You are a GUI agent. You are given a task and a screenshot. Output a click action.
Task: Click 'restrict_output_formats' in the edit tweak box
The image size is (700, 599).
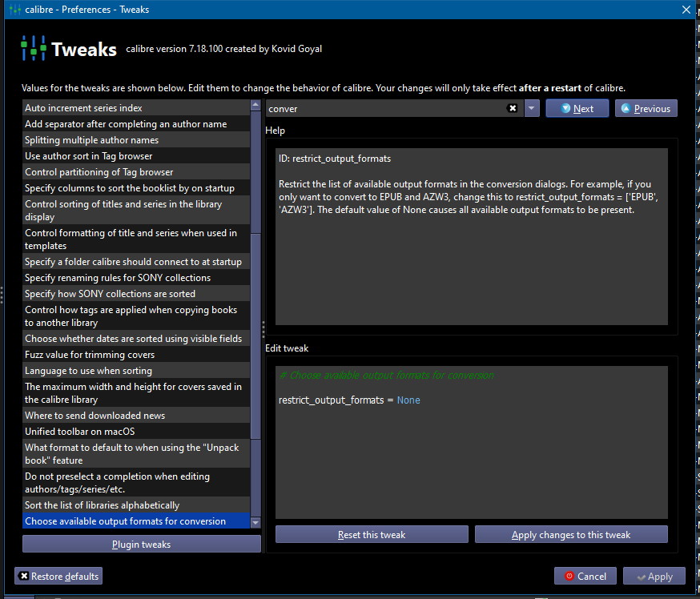[332, 400]
